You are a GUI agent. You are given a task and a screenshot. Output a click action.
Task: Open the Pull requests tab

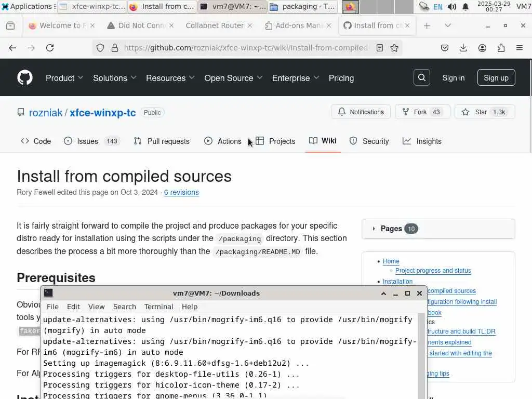[162, 141]
